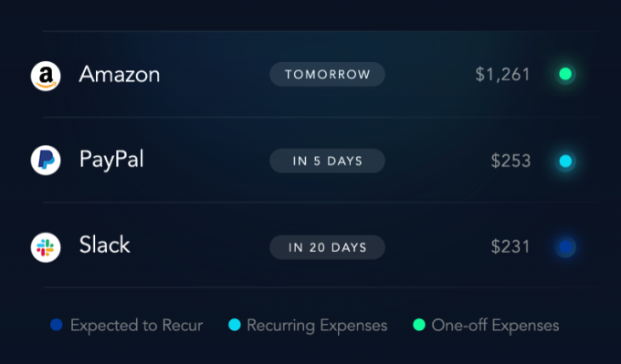Click the PayPal logo icon

click(x=46, y=161)
